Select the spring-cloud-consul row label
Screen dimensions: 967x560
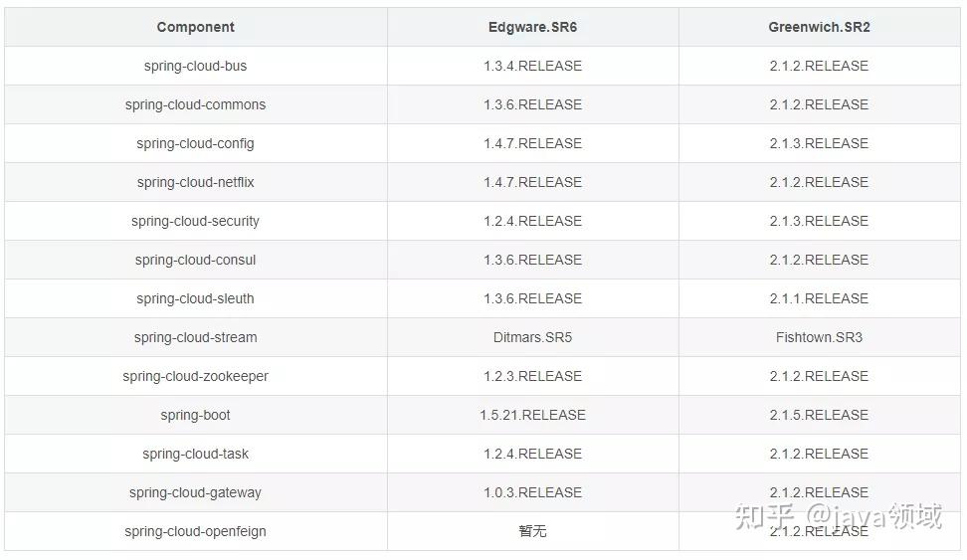pyautogui.click(x=195, y=260)
